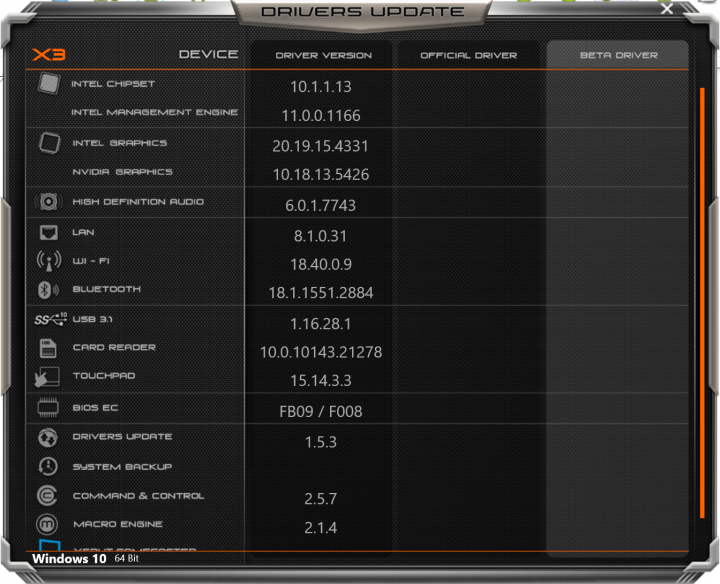This screenshot has width=720, height=584.
Task: Click the Touchpad label
Action: pos(104,376)
